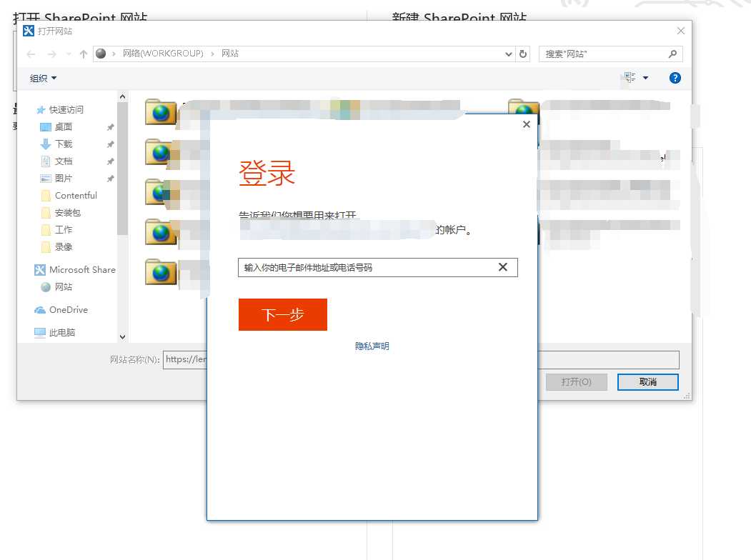Open the 隐私声明 link
The width and height of the screenshot is (751, 560).
click(x=372, y=346)
